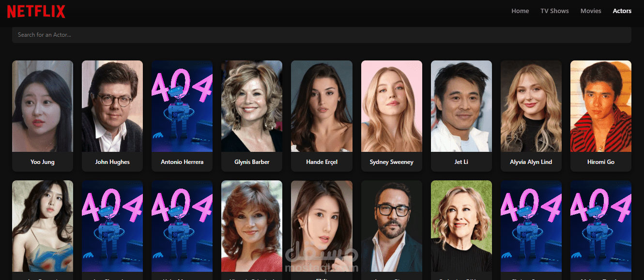Open Alyvia Alyn Lind's photo
The height and width of the screenshot is (280, 644).
point(531,106)
